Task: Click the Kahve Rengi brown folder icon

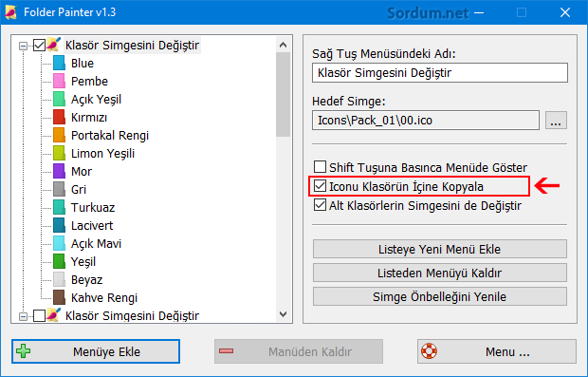Action: [x=59, y=297]
